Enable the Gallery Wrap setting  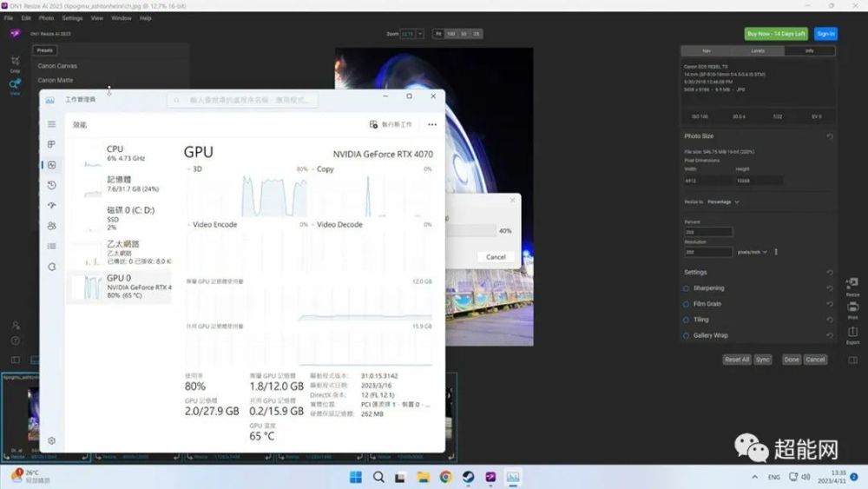(686, 335)
